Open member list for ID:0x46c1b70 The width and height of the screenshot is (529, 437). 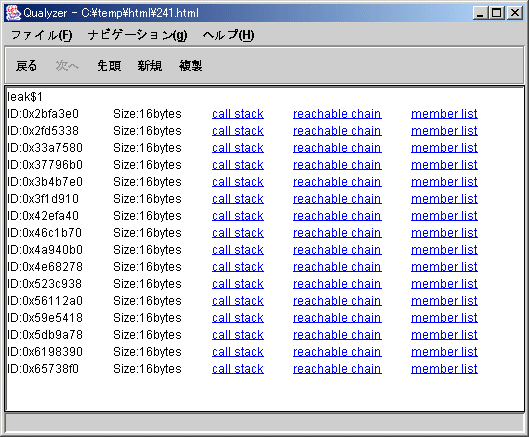coord(444,233)
